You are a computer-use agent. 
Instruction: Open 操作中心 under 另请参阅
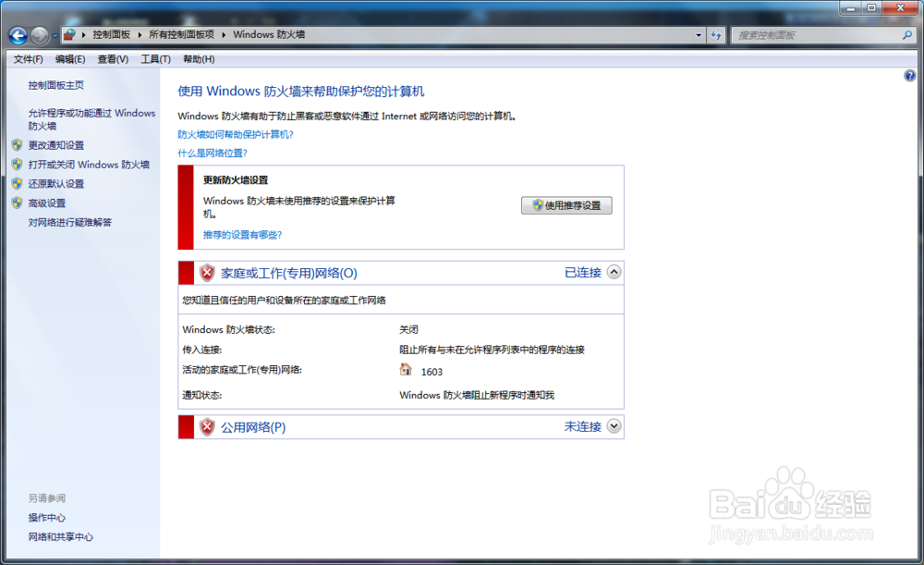[x=47, y=518]
